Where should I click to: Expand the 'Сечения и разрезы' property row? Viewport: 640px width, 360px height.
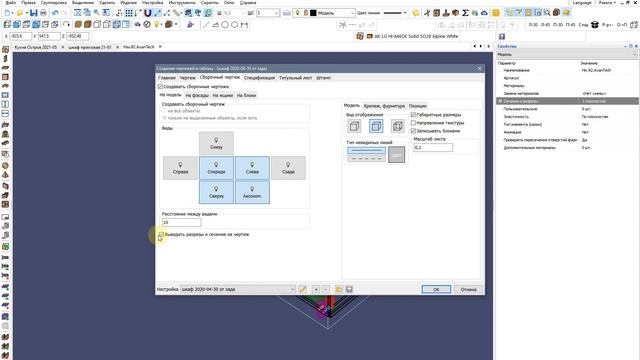(x=500, y=101)
